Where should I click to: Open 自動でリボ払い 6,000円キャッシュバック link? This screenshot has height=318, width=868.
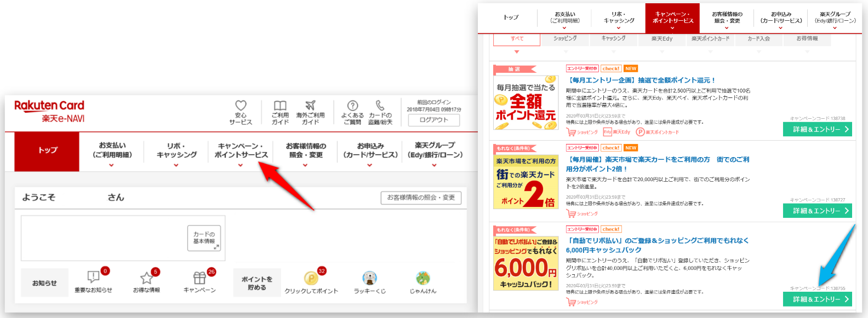coord(658,245)
